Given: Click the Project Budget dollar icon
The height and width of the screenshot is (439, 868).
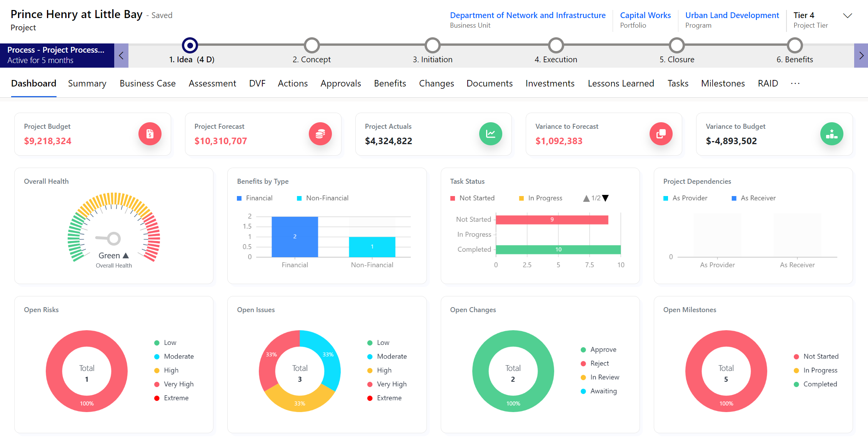Looking at the screenshot, I should (x=150, y=134).
